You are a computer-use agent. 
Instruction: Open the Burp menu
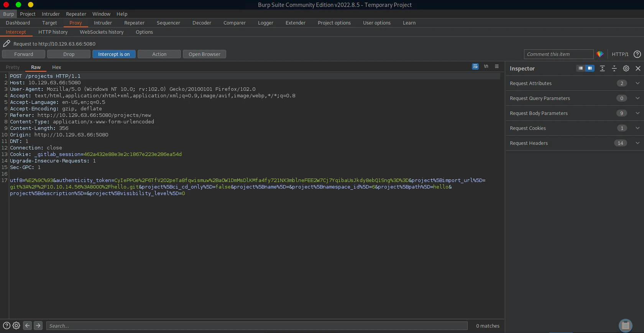coord(8,14)
